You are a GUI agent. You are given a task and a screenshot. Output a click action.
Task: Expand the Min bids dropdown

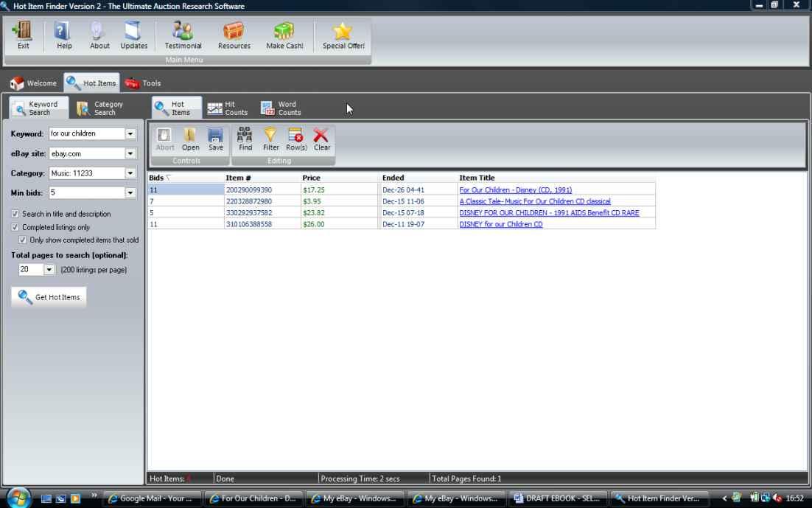(x=130, y=192)
